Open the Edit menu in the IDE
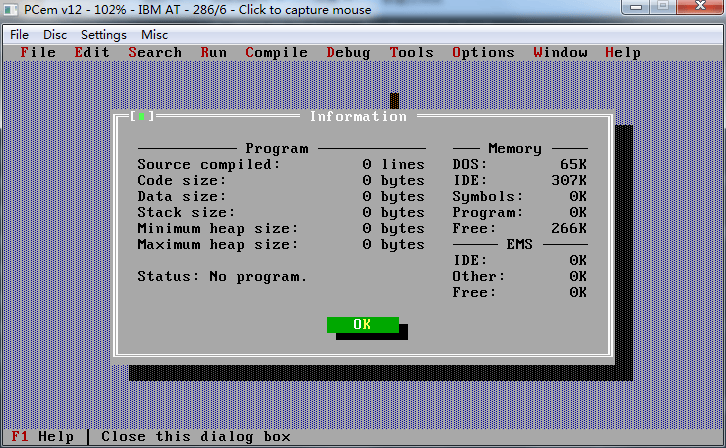Viewport: 726px width, 448px height. (92, 53)
